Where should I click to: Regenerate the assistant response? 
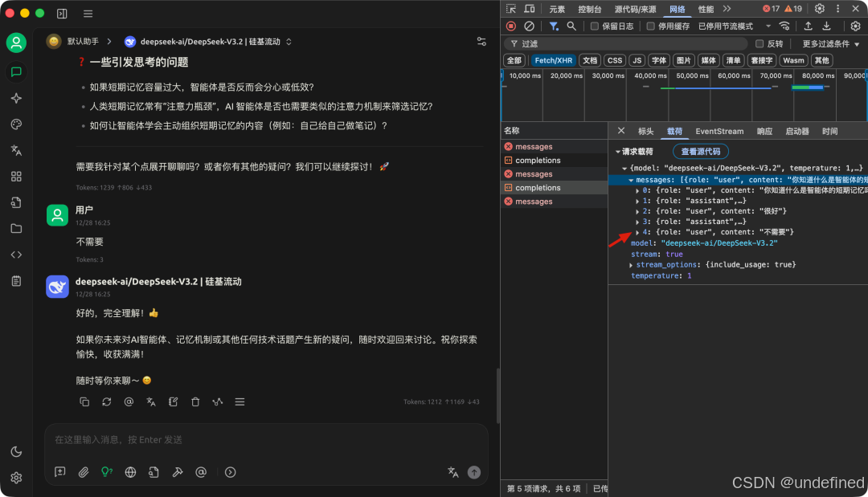point(106,401)
